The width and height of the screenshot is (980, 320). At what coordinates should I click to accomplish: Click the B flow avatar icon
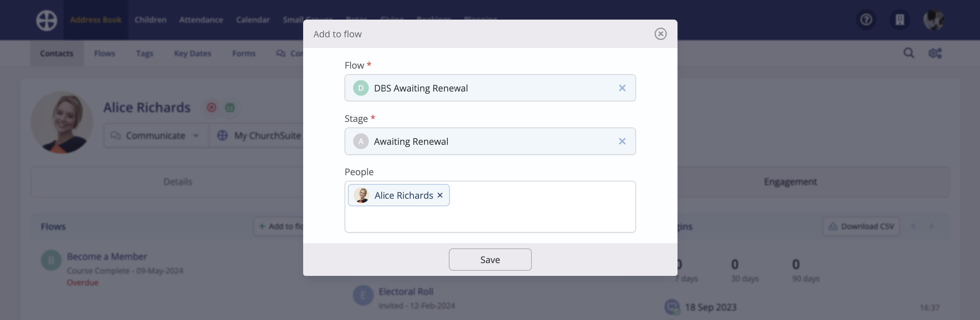click(x=51, y=260)
